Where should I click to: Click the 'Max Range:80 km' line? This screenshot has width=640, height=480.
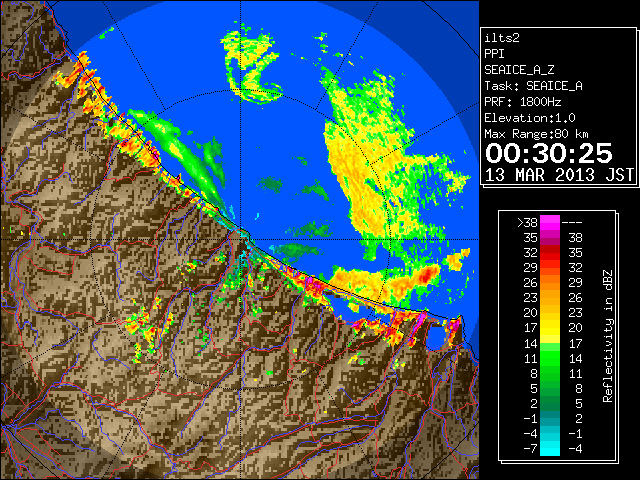coord(536,134)
